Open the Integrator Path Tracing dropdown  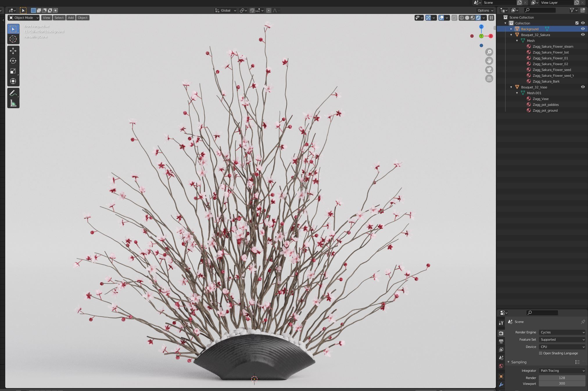tap(562, 371)
